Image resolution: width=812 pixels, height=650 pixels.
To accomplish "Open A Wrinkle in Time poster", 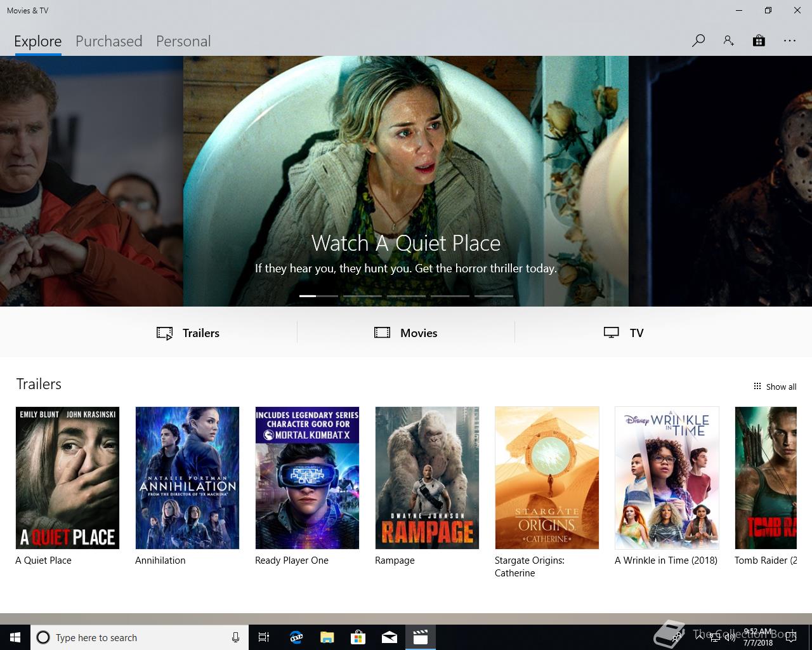I will click(x=667, y=478).
